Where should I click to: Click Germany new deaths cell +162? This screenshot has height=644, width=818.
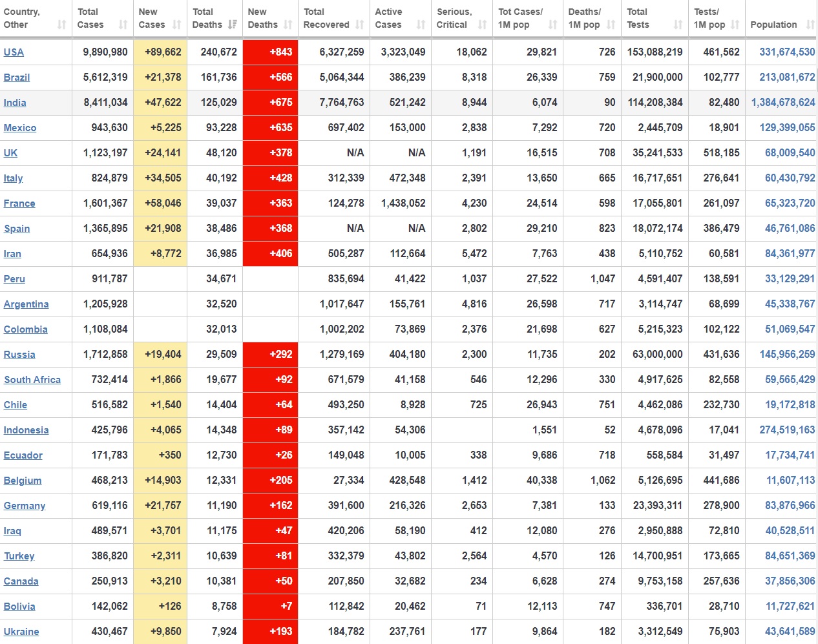coord(270,505)
